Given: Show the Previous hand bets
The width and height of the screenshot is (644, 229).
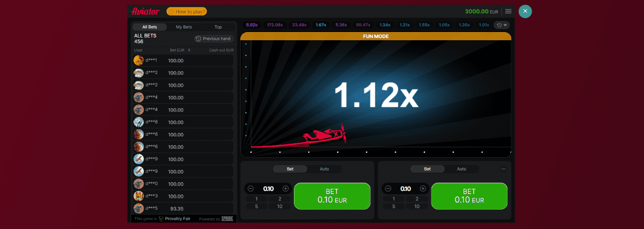Looking at the screenshot, I should tap(214, 39).
